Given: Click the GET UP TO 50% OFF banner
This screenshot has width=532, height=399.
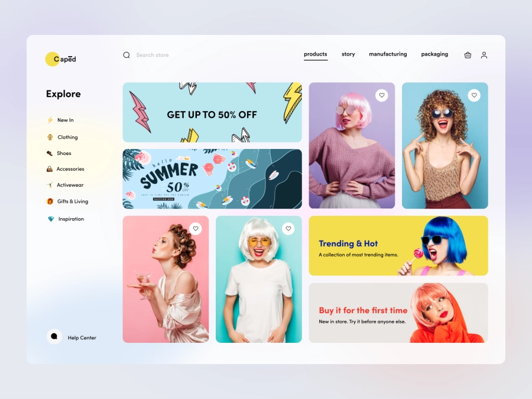Looking at the screenshot, I should (x=212, y=112).
